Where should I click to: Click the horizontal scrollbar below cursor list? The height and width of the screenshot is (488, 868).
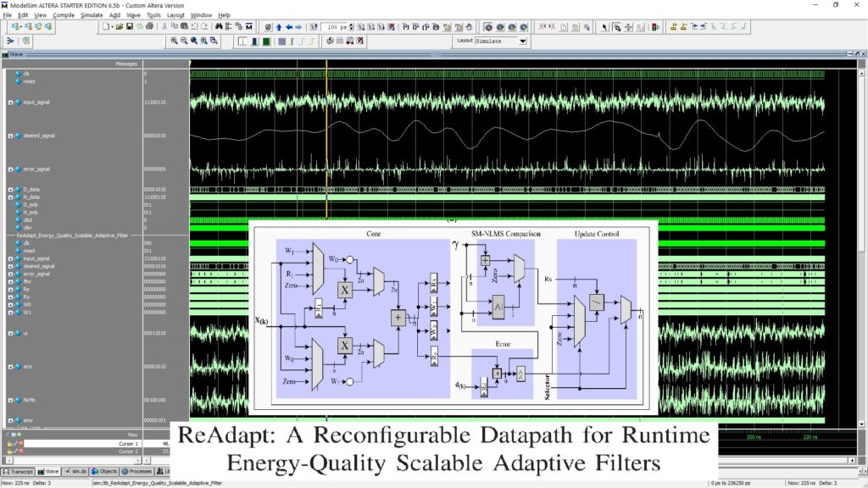(x=76, y=458)
